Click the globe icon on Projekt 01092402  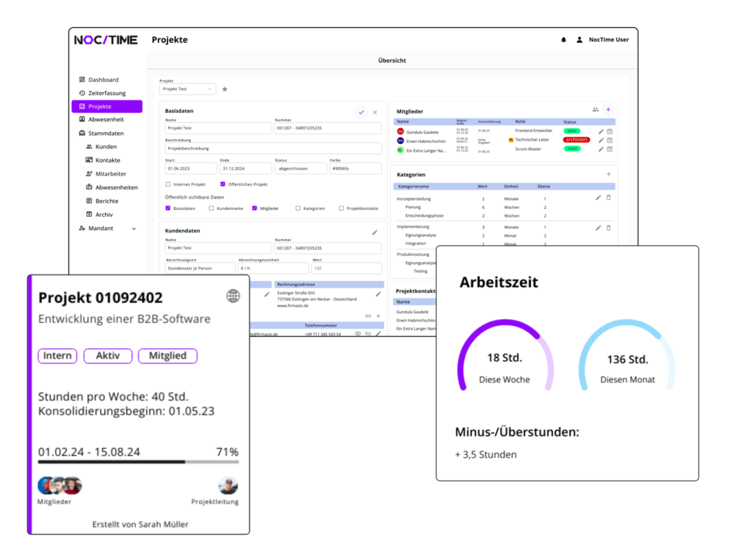point(233,296)
